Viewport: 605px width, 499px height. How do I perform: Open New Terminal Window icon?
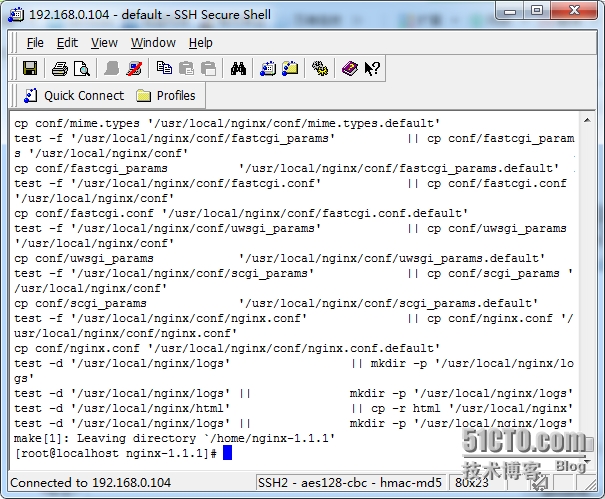[268, 69]
